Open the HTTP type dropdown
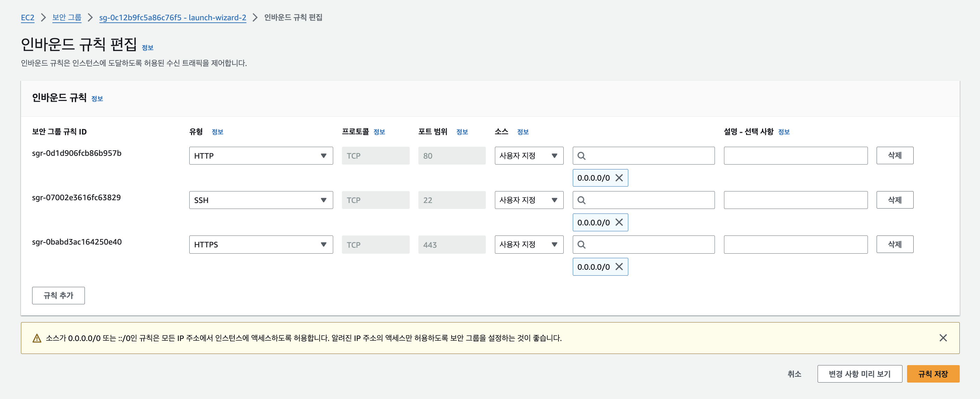 pos(261,156)
